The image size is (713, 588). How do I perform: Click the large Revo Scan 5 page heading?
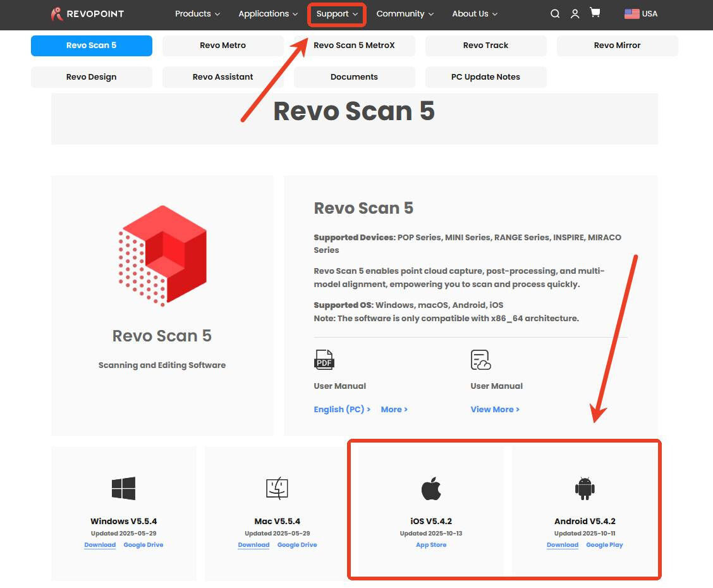coord(354,111)
